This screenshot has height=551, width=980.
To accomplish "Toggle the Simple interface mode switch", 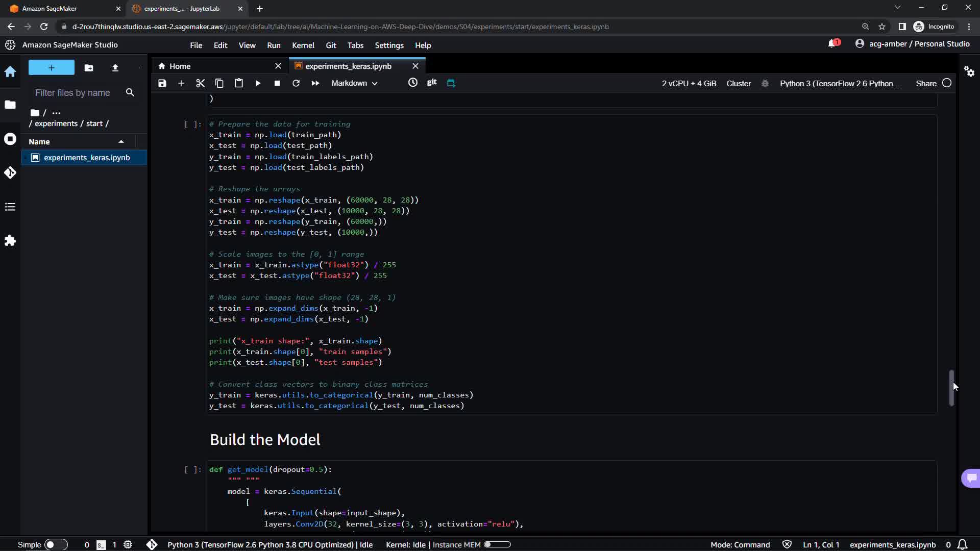I will (x=56, y=544).
